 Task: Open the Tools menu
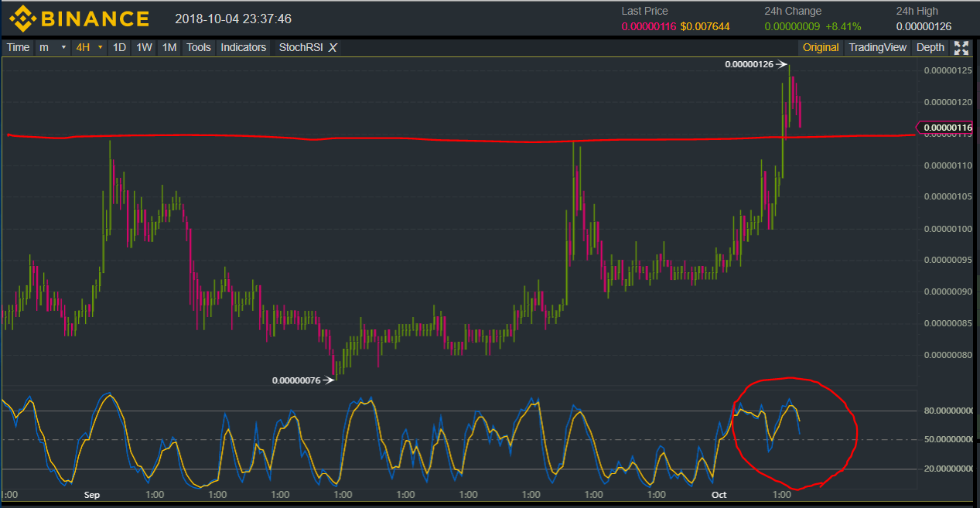click(x=198, y=48)
